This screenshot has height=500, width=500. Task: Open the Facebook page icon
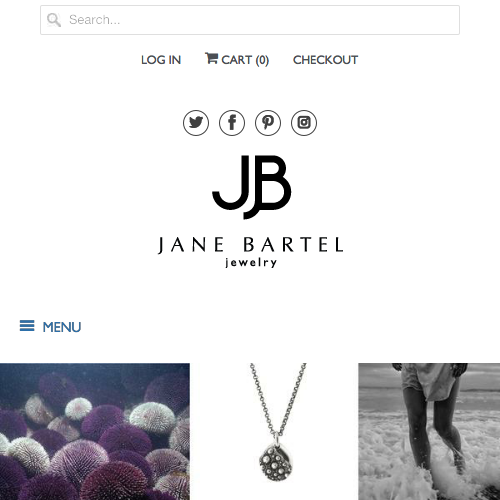[x=232, y=123]
